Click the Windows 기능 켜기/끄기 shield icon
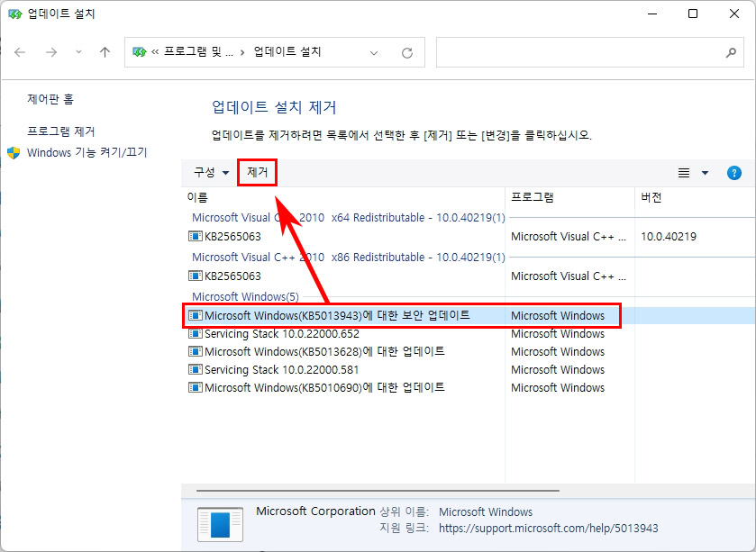 tap(14, 153)
